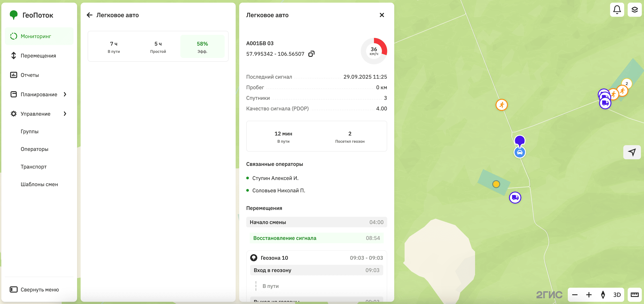The height and width of the screenshot is (304, 644).
Task: Open the notifications bell on the map
Action: tap(617, 10)
